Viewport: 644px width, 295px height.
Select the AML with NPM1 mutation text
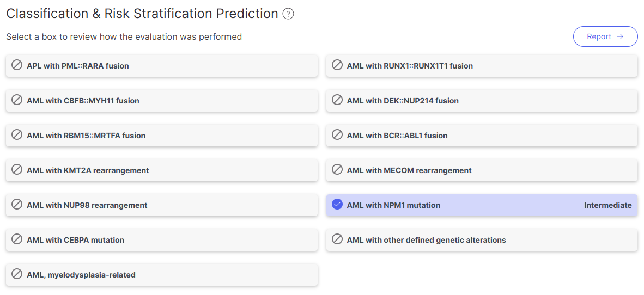coord(393,205)
